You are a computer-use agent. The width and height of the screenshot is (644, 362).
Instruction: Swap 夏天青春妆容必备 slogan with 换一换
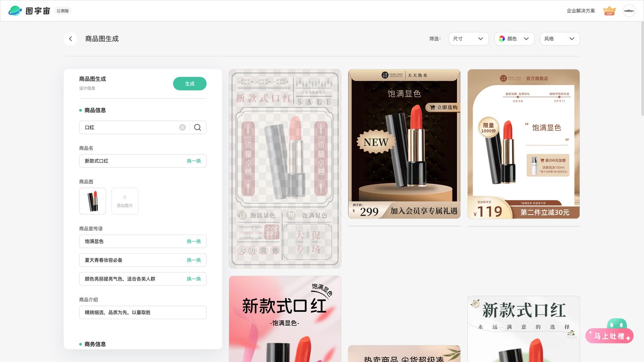[194, 260]
